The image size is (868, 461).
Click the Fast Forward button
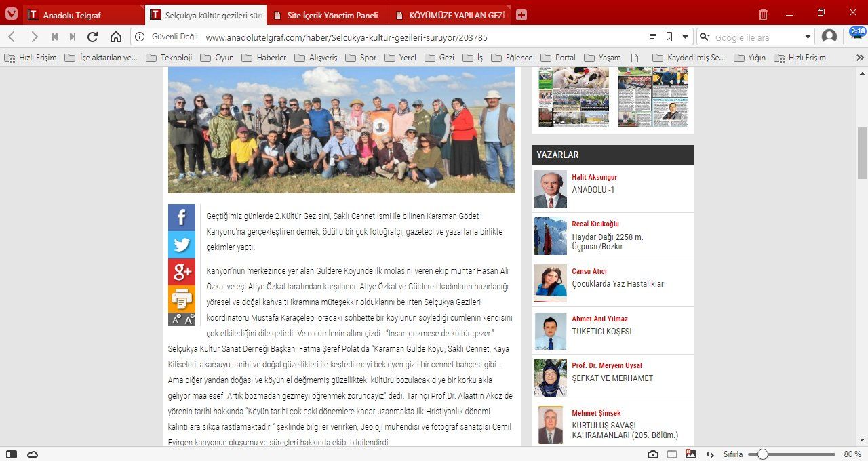73,37
